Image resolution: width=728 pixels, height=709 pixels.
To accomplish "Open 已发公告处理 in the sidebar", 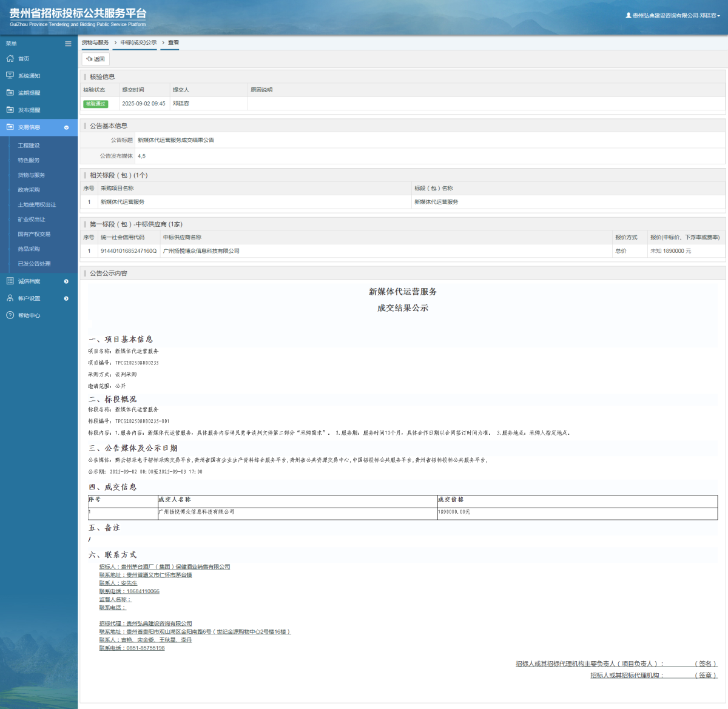I will point(34,264).
